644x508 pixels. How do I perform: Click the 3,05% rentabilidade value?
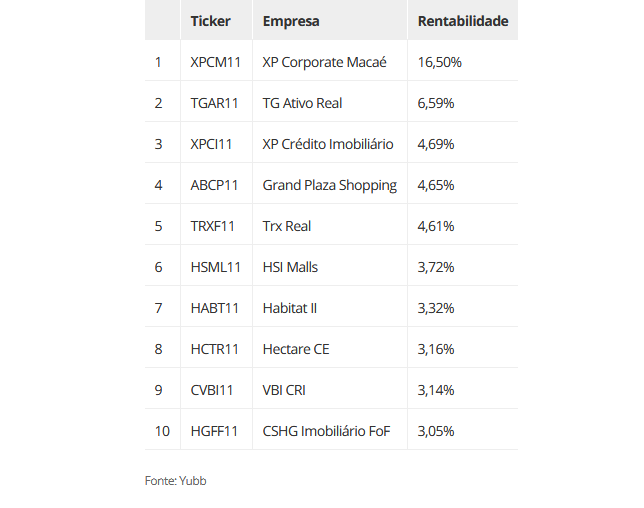[x=436, y=431]
